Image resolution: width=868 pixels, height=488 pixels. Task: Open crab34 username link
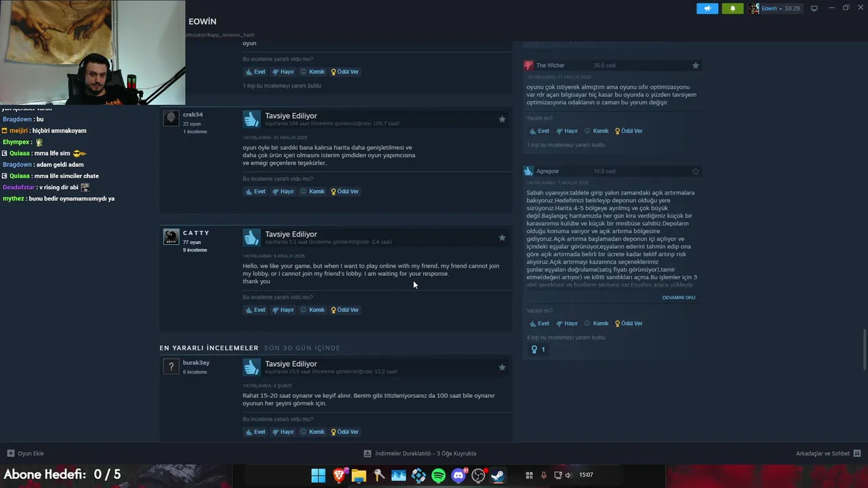point(193,115)
